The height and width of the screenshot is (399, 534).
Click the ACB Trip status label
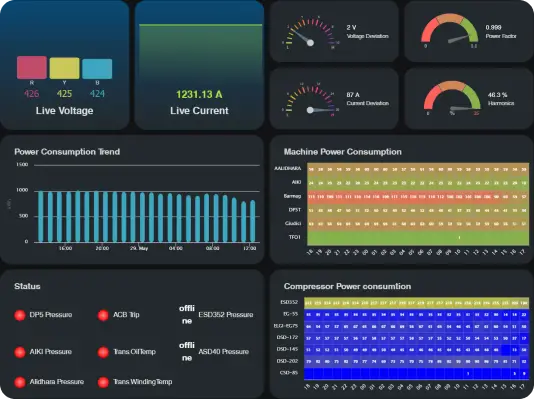pos(126,315)
